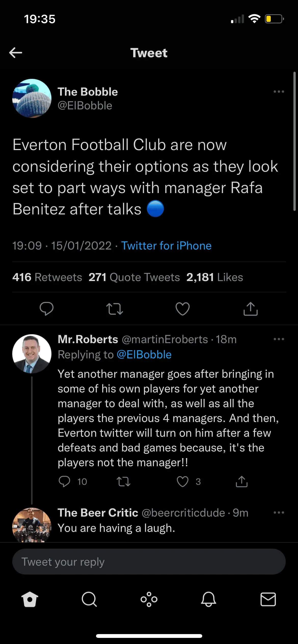Share Mr.Roberts' reply
Screen dimensions: 298x644
(x=242, y=481)
